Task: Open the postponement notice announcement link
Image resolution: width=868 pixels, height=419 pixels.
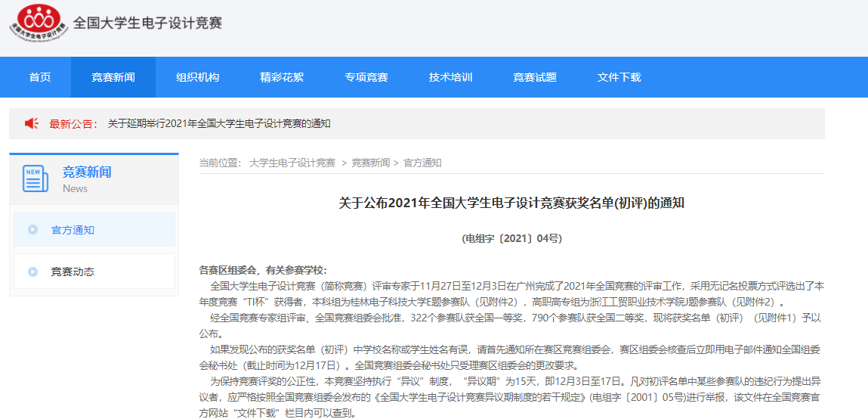Action: coord(219,123)
